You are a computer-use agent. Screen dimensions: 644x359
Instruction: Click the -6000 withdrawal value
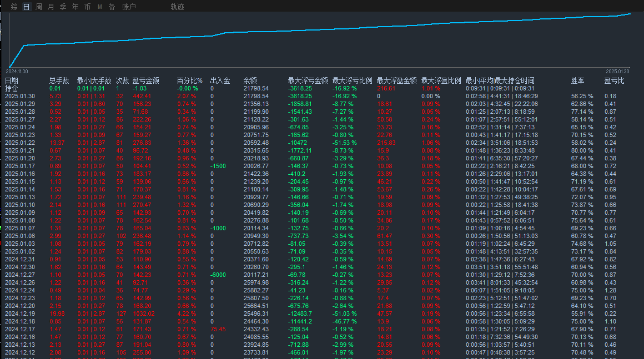pos(218,275)
